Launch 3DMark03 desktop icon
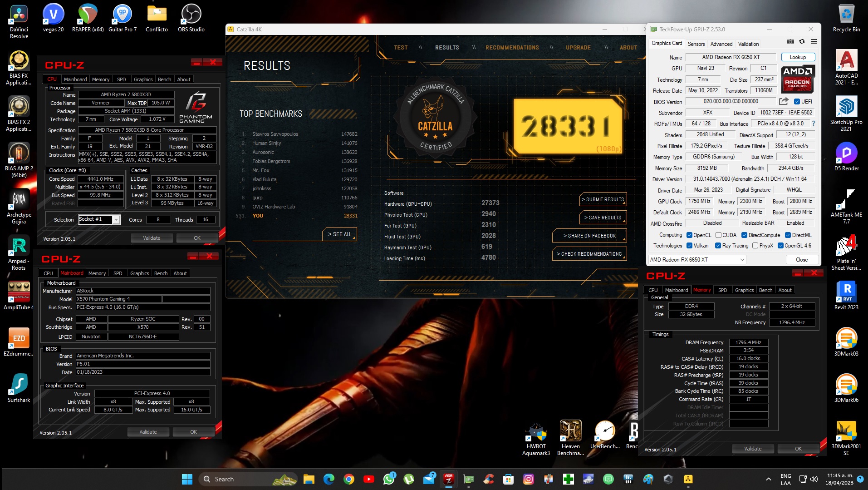This screenshot has height=490, width=868. tap(846, 342)
